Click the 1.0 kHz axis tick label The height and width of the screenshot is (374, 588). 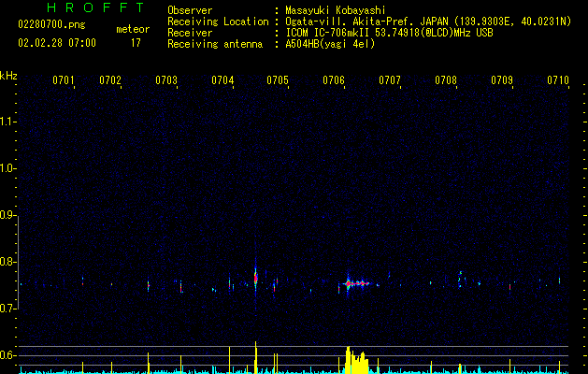(x=7, y=168)
